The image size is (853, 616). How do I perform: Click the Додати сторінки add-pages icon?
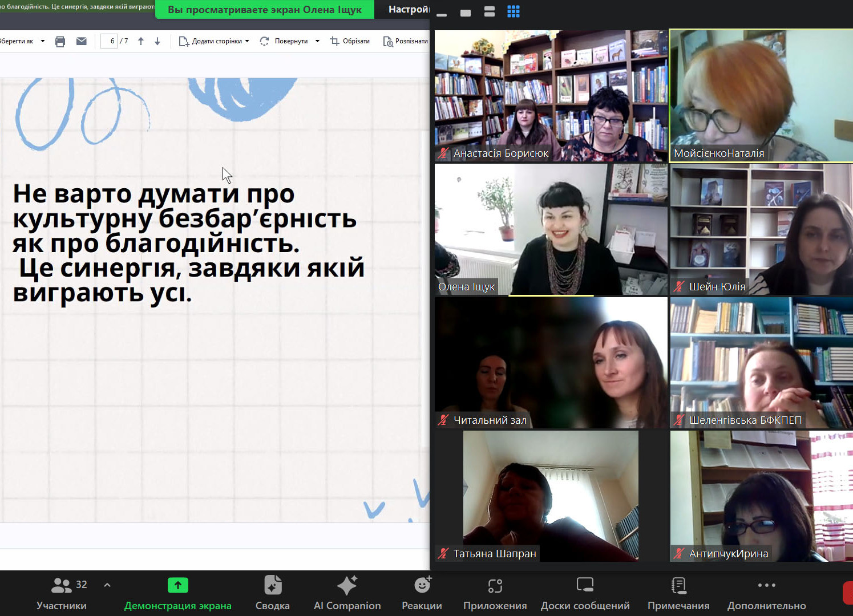pos(184,41)
